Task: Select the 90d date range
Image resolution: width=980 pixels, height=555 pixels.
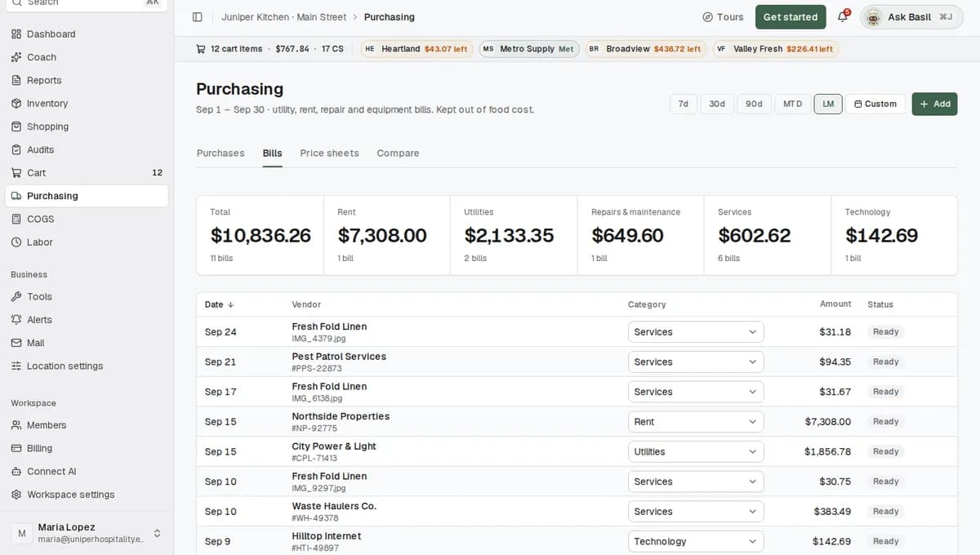Action: click(754, 104)
